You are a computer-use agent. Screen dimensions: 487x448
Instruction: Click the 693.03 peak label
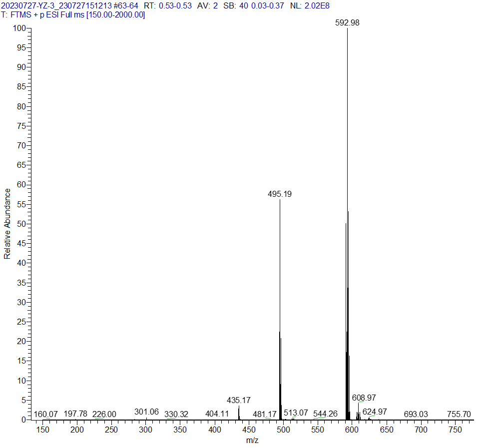pyautogui.click(x=416, y=414)
